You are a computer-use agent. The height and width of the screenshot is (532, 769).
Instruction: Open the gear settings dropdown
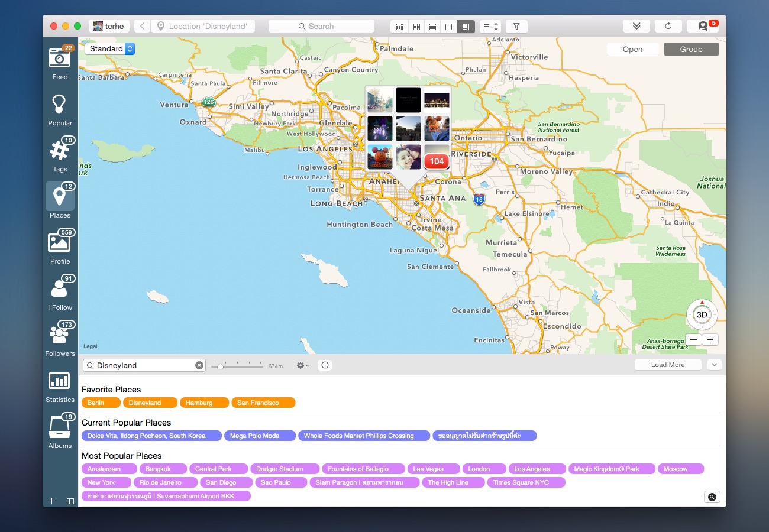(x=303, y=365)
